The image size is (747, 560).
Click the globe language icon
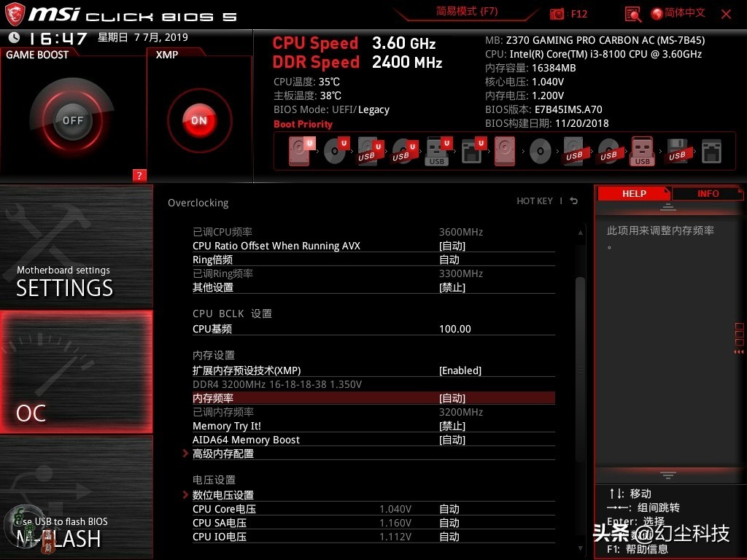[657, 14]
